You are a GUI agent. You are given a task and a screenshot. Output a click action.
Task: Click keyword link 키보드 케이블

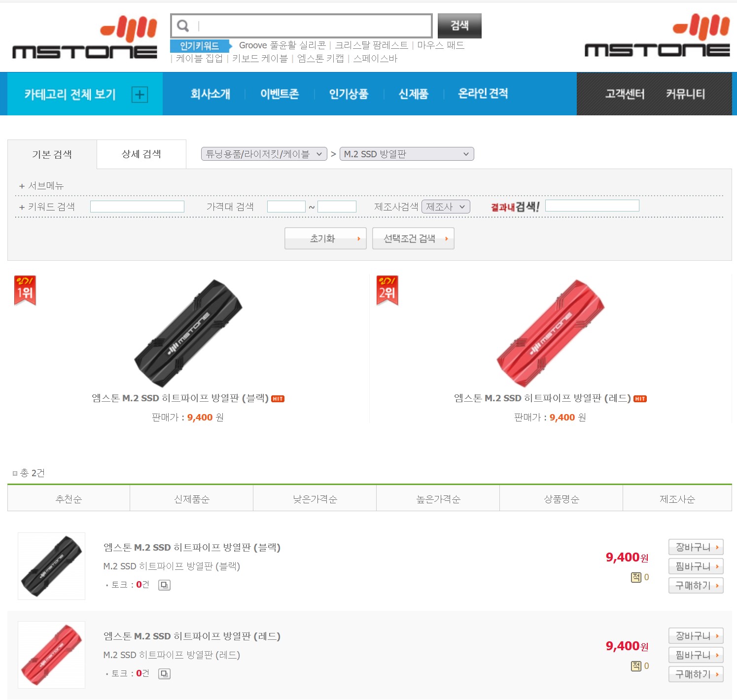(260, 59)
